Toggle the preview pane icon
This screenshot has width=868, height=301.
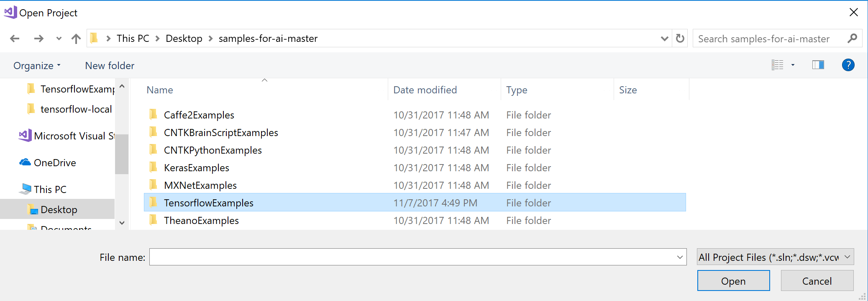[818, 65]
